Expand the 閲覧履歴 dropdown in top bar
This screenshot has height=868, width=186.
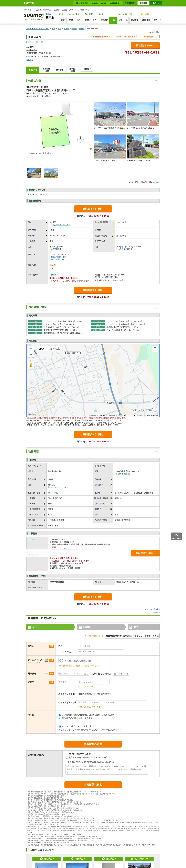pyautogui.click(x=130, y=3)
